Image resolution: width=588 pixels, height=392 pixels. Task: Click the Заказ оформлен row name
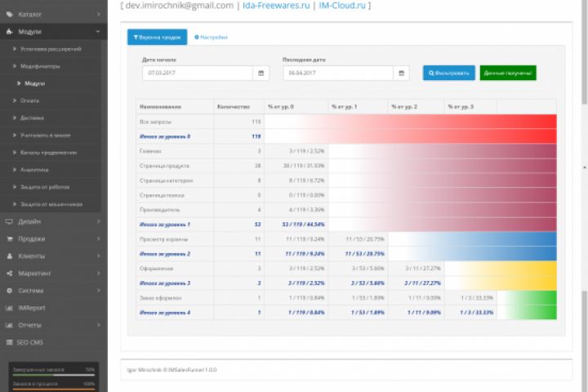161,298
